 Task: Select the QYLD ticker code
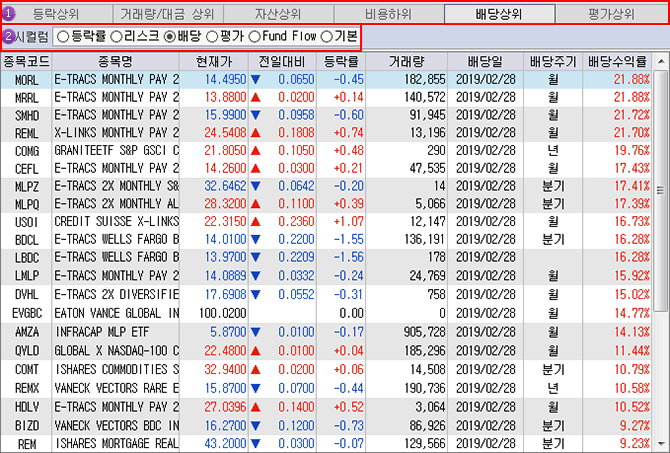pos(26,351)
